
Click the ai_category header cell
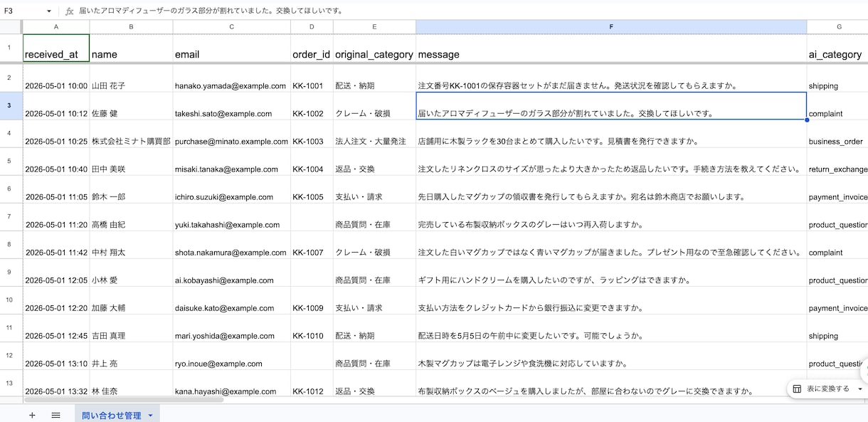click(x=837, y=48)
